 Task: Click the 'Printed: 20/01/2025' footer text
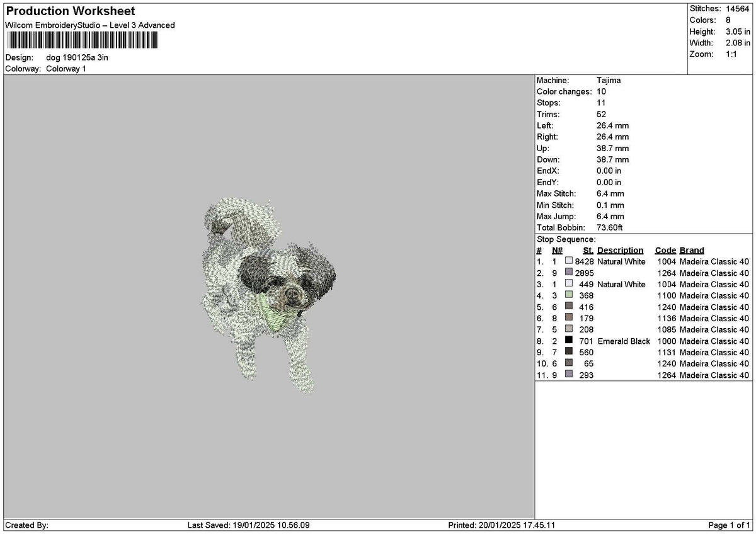(x=501, y=525)
